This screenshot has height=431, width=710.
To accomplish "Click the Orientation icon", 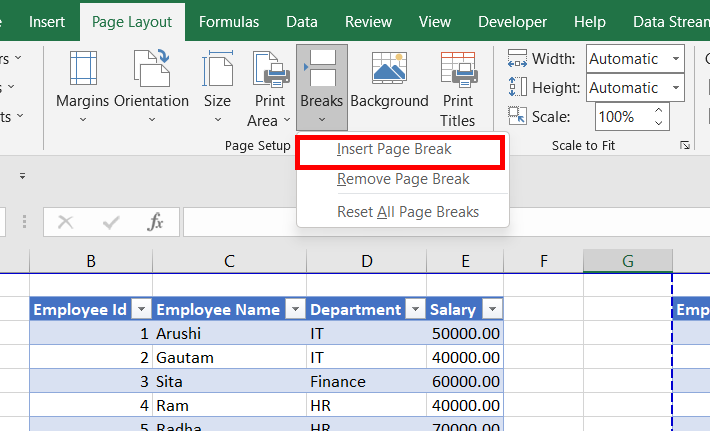I will pos(151,84).
